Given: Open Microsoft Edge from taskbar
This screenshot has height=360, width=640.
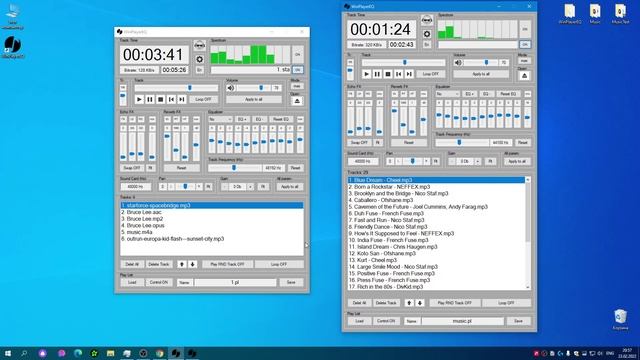Looking at the screenshot, I should point(78,353).
